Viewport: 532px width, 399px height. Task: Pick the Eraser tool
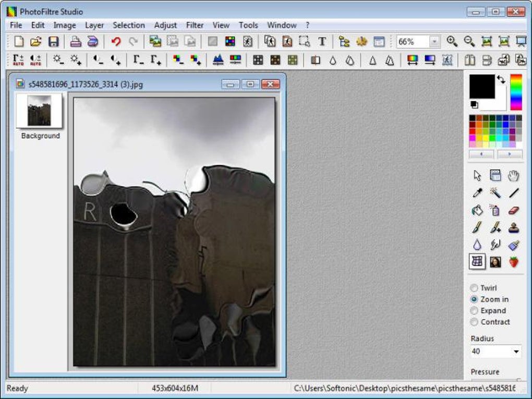point(513,210)
